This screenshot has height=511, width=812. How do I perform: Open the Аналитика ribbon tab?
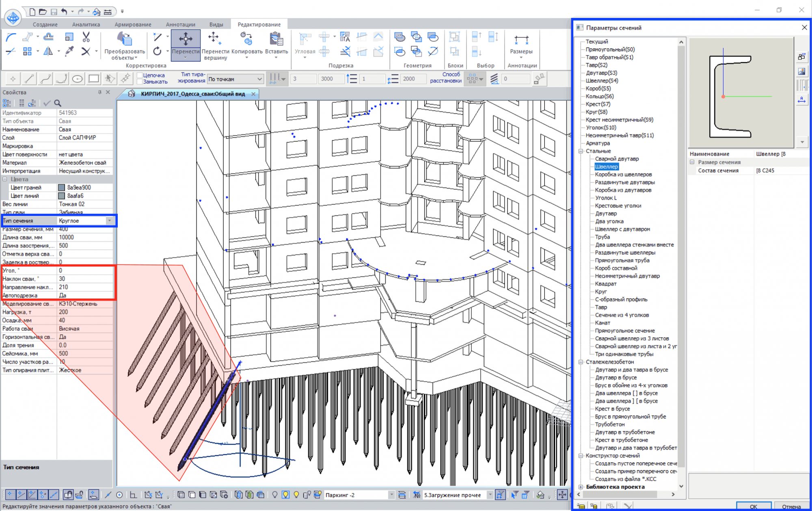[x=86, y=24]
